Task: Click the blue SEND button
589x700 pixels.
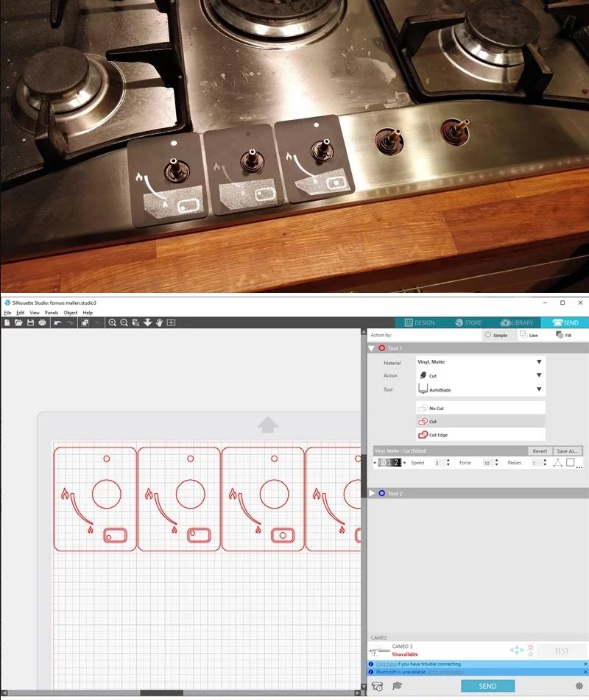Action: tap(487, 686)
